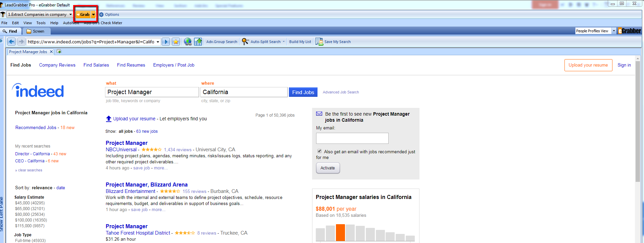
Task: Open Company Reviews link
Action: click(x=57, y=65)
